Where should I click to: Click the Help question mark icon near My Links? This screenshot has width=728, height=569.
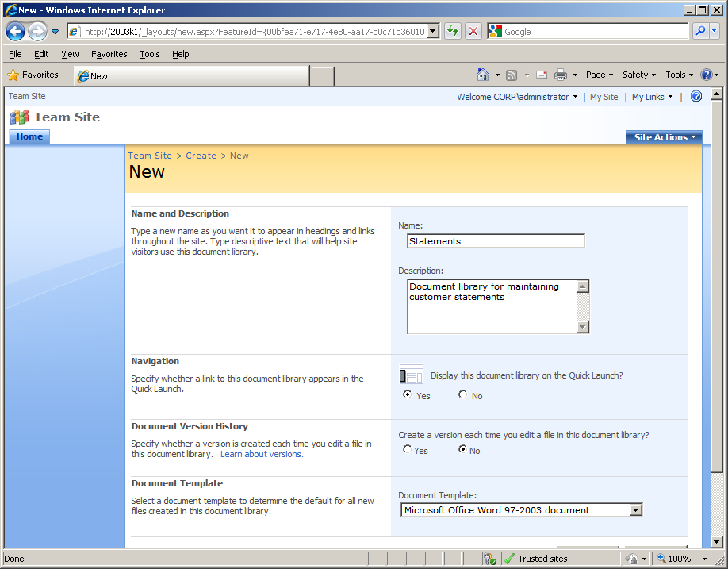[x=696, y=96]
